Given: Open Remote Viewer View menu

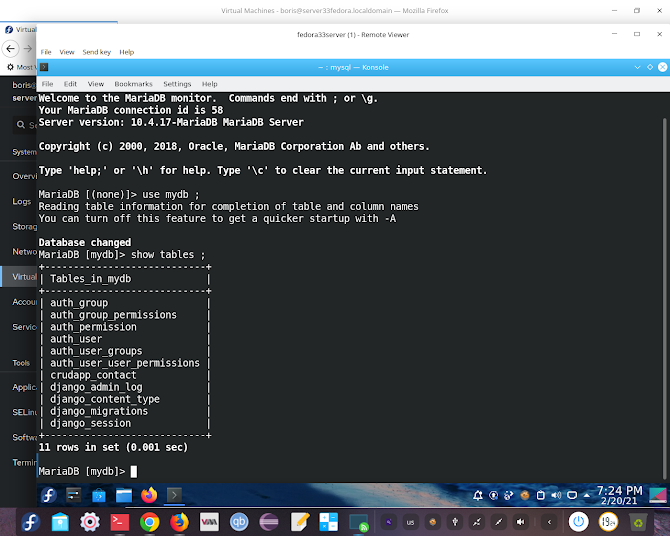Looking at the screenshot, I should click(67, 52).
